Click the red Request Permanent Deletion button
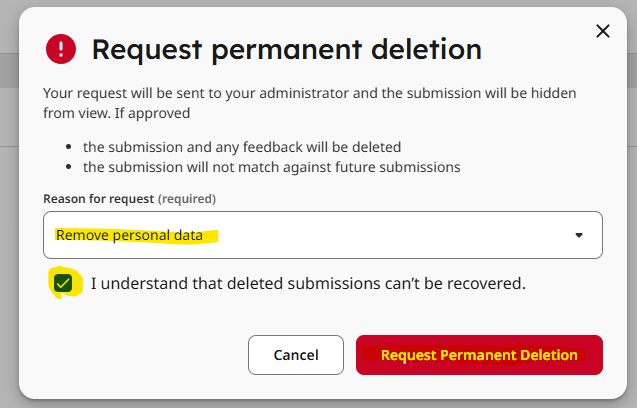The height and width of the screenshot is (408, 637). (479, 355)
